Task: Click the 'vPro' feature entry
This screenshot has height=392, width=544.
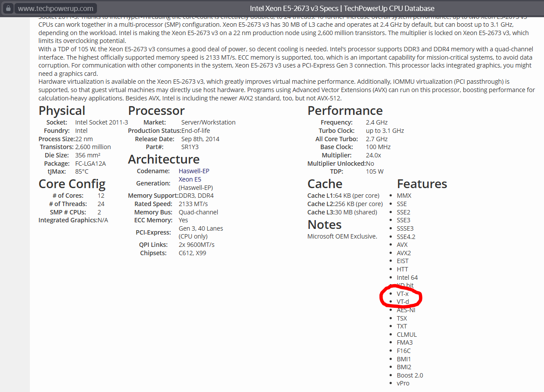Action: tap(403, 383)
